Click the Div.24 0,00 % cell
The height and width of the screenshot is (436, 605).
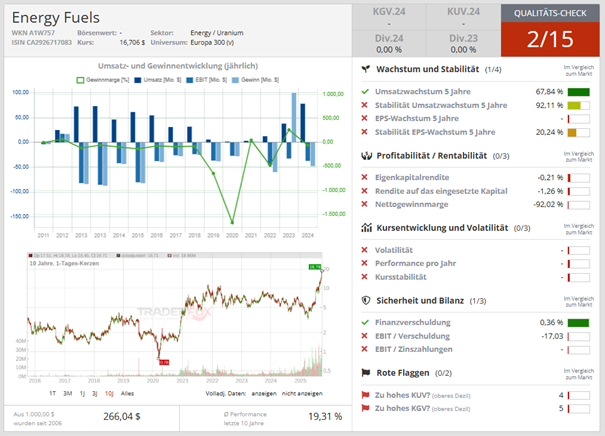[389, 44]
